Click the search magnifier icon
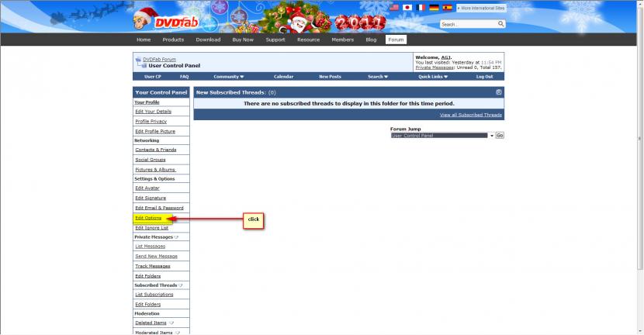This screenshot has height=335, width=644. point(501,24)
